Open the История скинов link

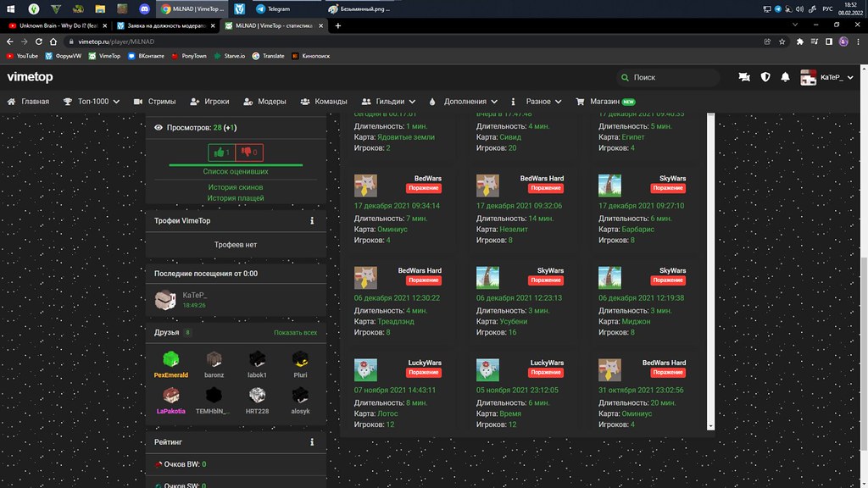[236, 186]
